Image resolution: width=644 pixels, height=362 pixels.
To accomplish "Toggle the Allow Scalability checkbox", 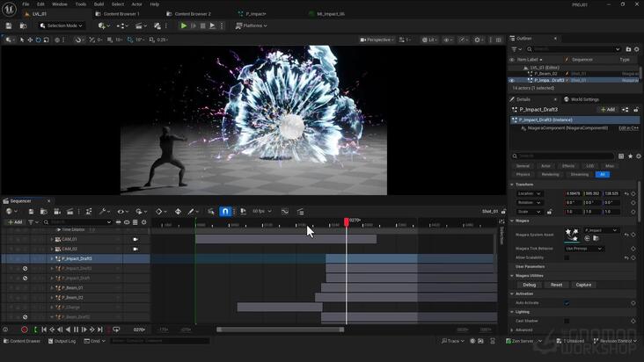I will pyautogui.click(x=567, y=257).
